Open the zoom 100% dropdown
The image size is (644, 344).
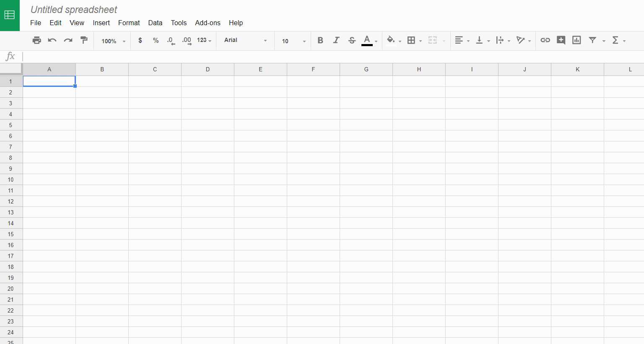click(113, 41)
